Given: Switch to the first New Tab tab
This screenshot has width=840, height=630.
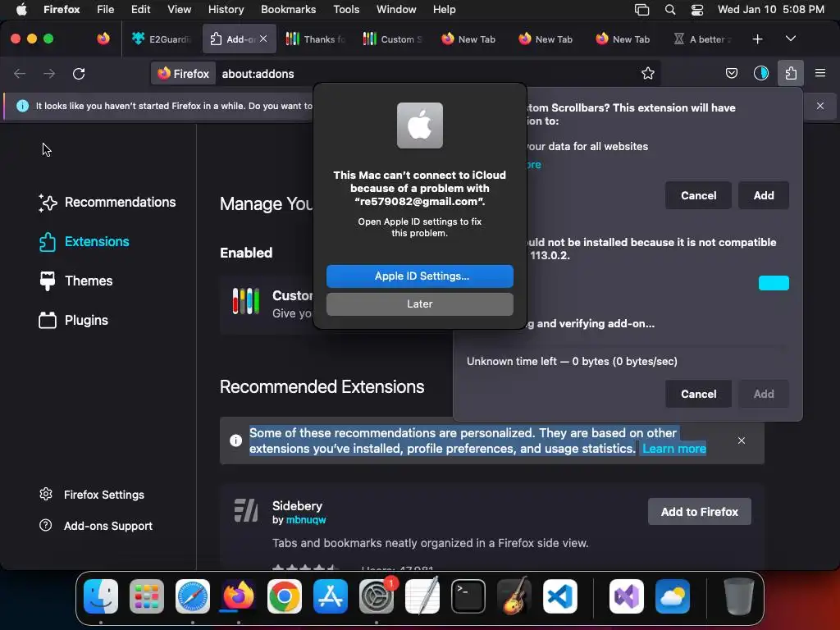Looking at the screenshot, I should (x=468, y=39).
